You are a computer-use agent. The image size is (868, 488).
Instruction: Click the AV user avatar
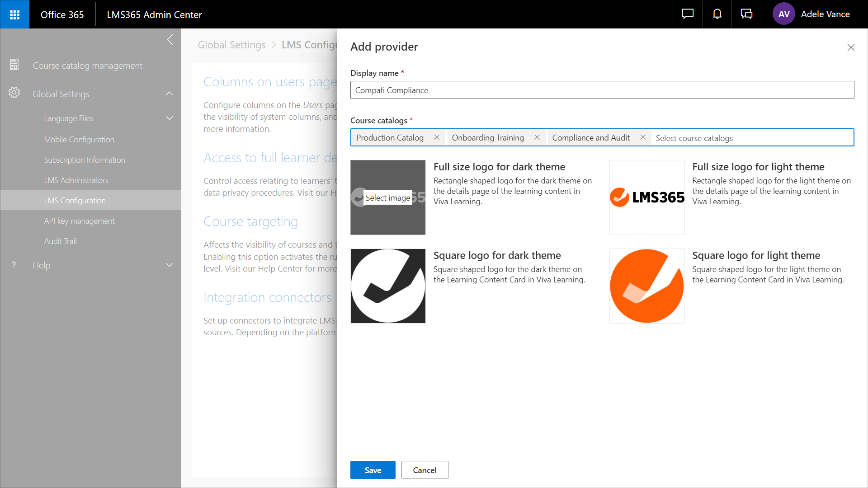click(x=784, y=14)
